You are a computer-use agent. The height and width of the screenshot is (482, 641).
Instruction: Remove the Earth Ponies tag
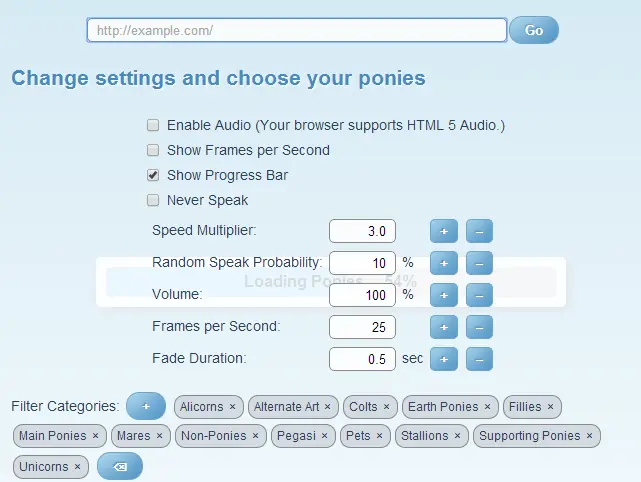tap(488, 407)
